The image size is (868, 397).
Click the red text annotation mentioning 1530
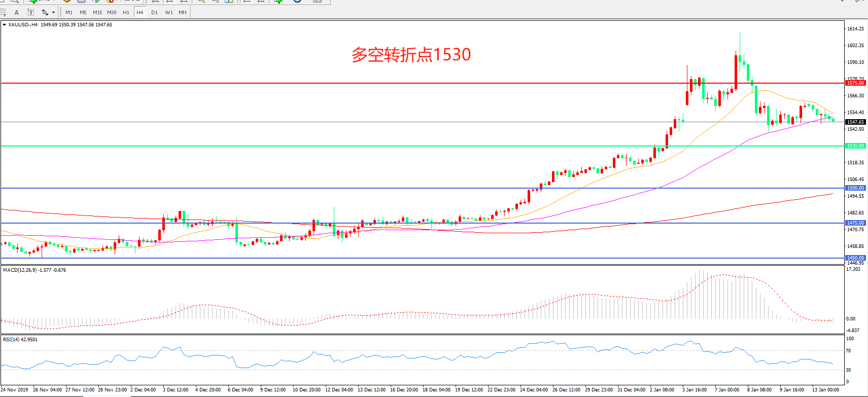[411, 54]
